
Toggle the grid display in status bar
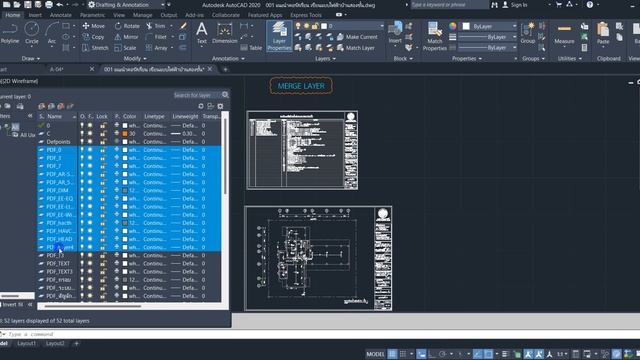click(x=392, y=354)
